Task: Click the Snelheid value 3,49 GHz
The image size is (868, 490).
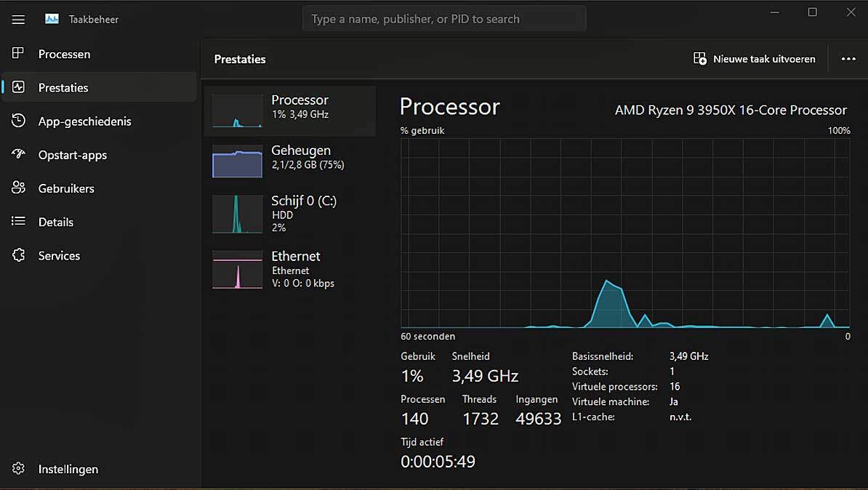Action: point(485,376)
